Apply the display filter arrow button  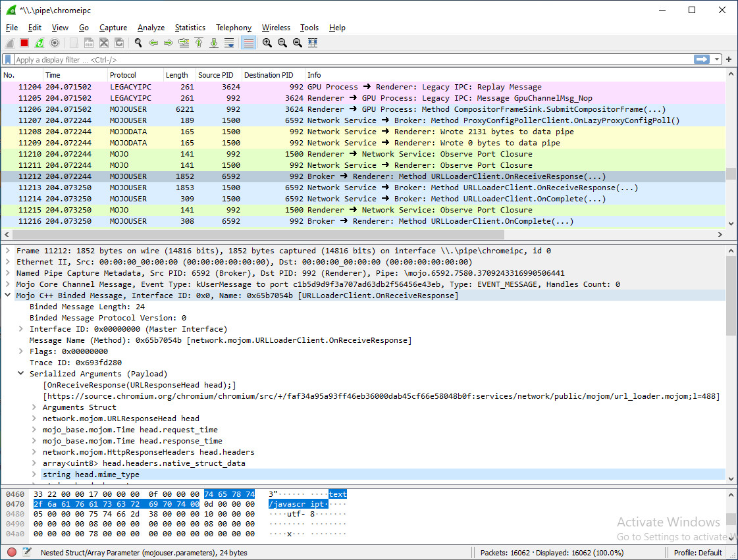click(702, 59)
